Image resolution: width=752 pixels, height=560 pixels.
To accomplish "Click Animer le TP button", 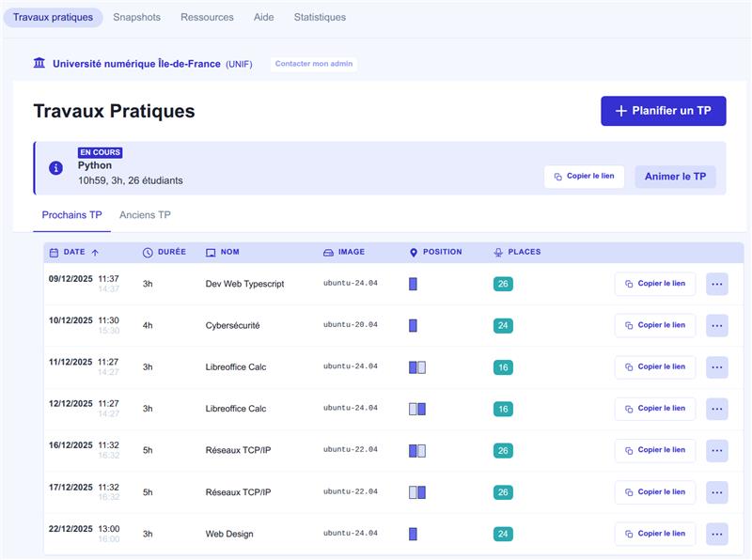I will tap(675, 177).
